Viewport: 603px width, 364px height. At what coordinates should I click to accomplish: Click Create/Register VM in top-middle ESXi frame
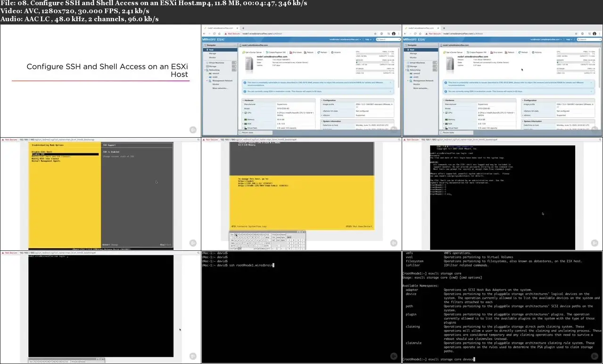[276, 52]
